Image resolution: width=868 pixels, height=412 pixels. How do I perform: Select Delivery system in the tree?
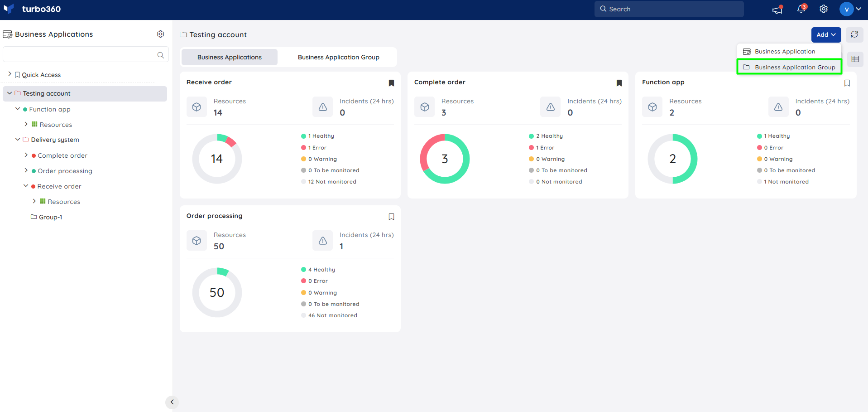55,140
